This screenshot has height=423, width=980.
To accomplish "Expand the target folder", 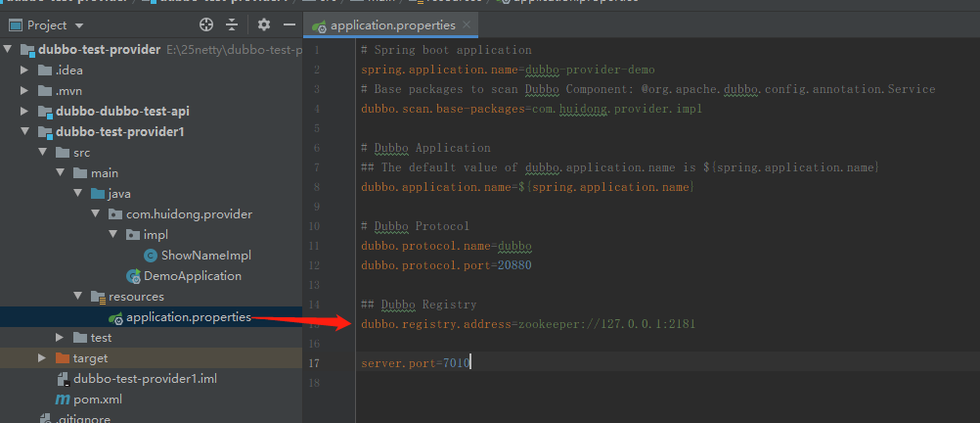I will [42, 358].
